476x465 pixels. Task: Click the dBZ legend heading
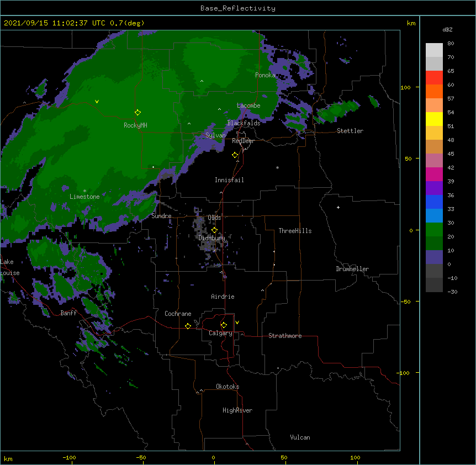[447, 30]
